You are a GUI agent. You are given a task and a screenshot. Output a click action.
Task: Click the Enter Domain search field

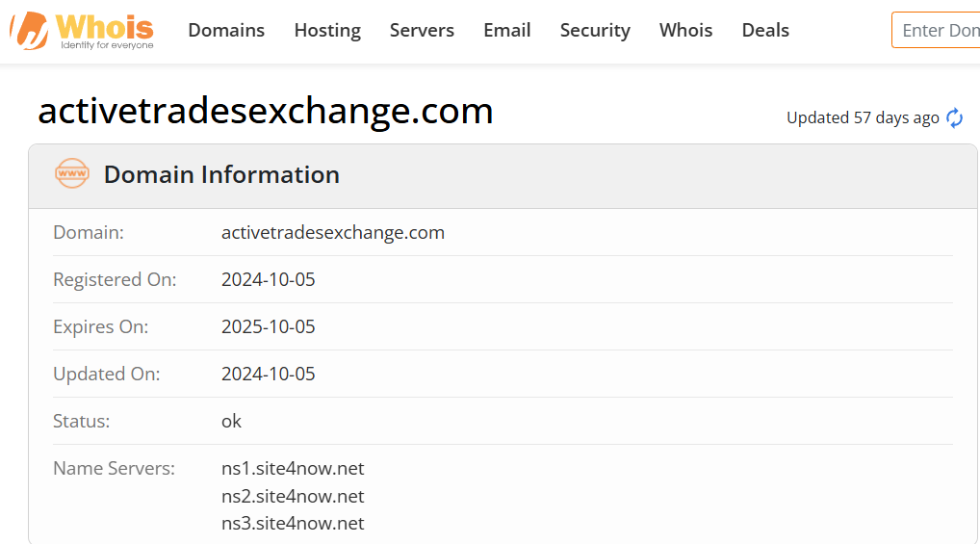pos(936,30)
